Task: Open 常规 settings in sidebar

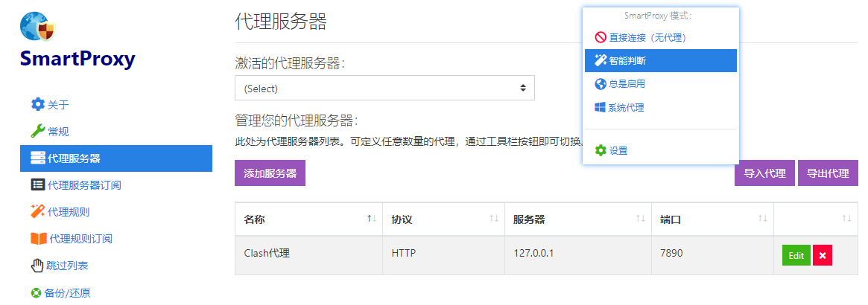Action: pos(116,131)
